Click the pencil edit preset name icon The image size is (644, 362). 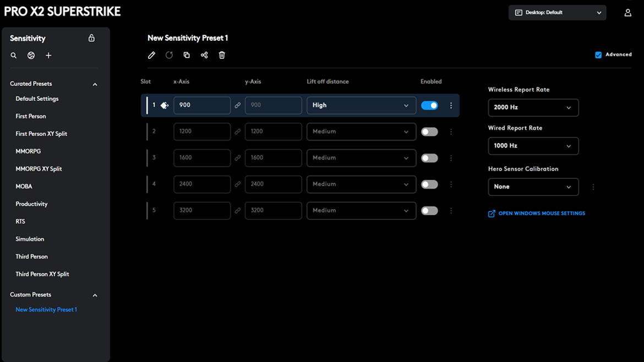point(151,55)
